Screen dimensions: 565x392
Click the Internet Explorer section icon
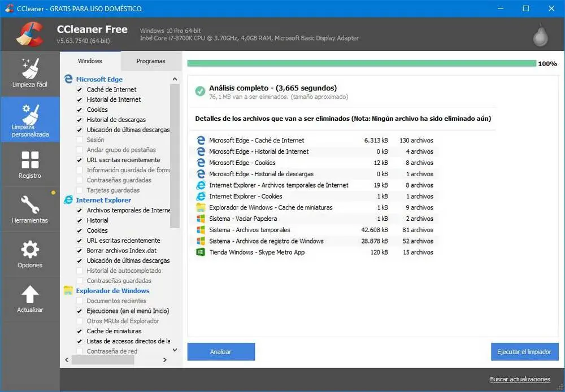68,199
